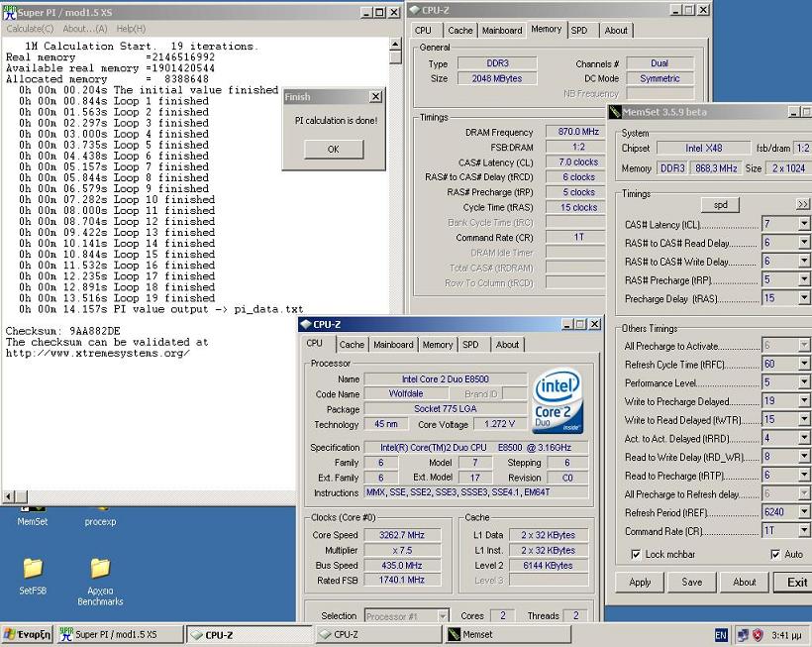This screenshot has height=647, width=812.
Task: Switch to Memset in the taskbar
Action: (x=508, y=634)
